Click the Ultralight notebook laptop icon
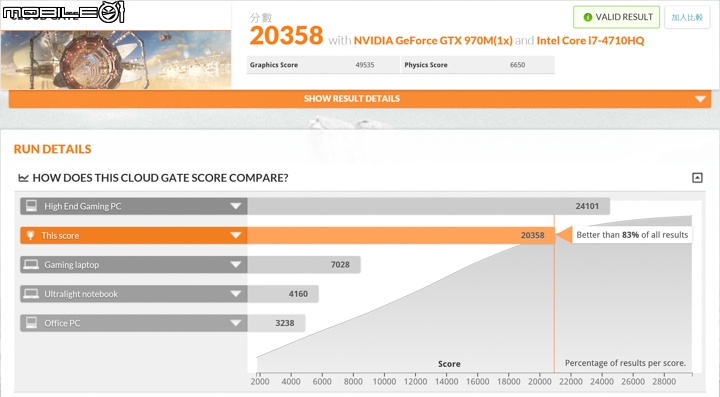The image size is (720, 397). [31, 294]
